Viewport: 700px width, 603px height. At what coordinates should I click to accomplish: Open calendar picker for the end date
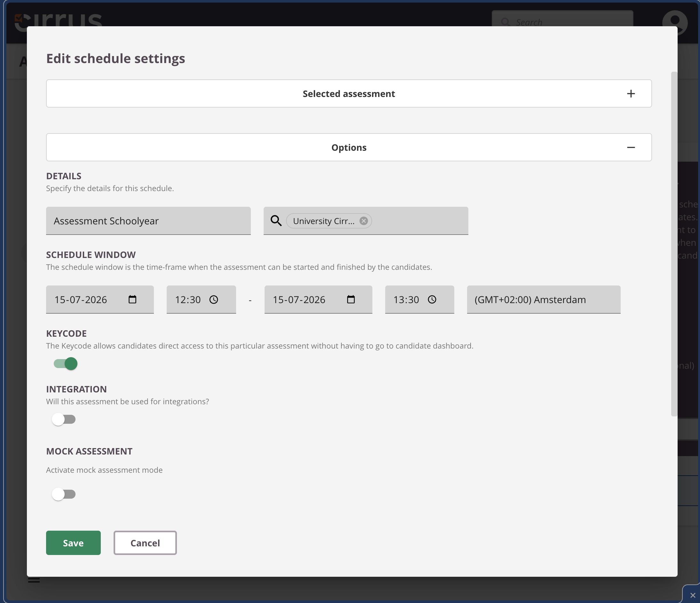351,300
